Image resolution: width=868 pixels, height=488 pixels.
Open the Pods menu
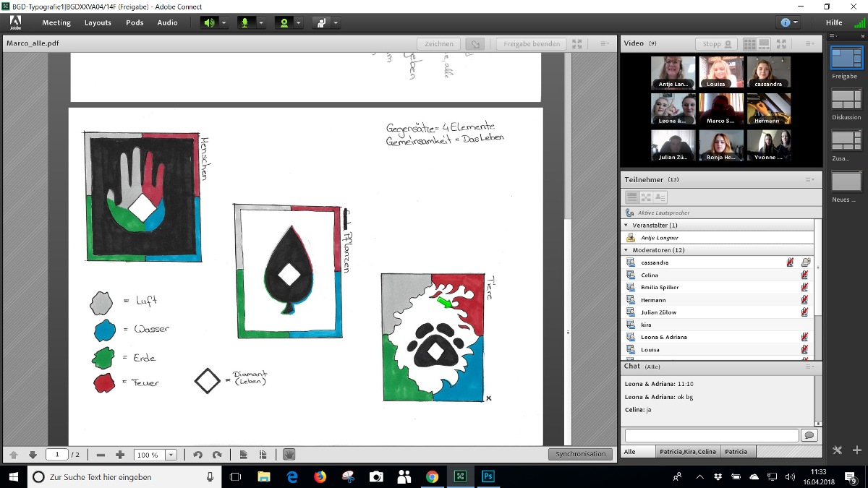135,22
